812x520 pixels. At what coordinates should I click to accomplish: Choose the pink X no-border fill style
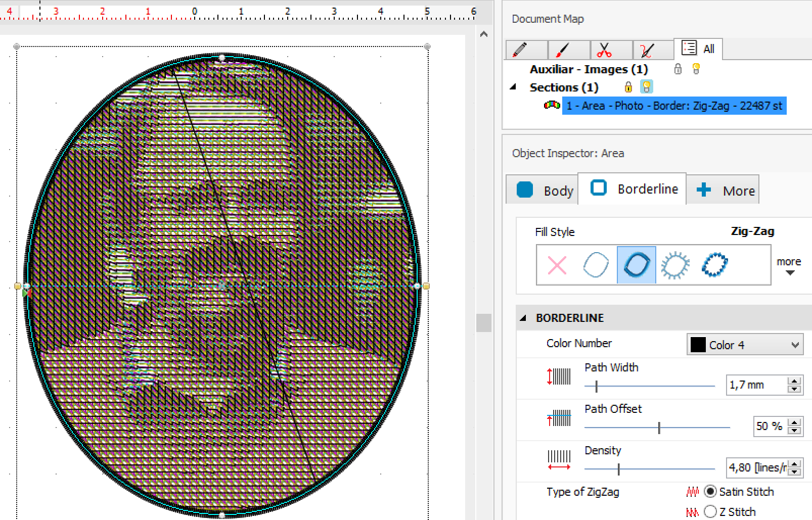pos(557,265)
